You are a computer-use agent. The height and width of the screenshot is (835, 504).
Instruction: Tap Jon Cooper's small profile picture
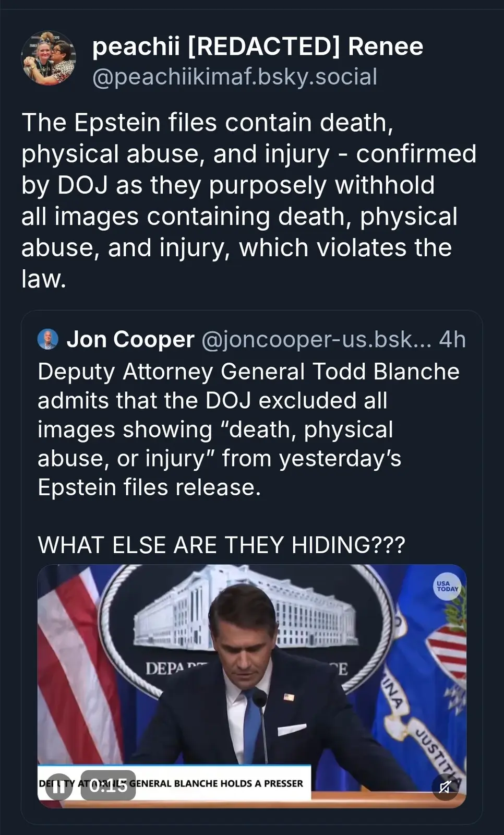point(48,339)
